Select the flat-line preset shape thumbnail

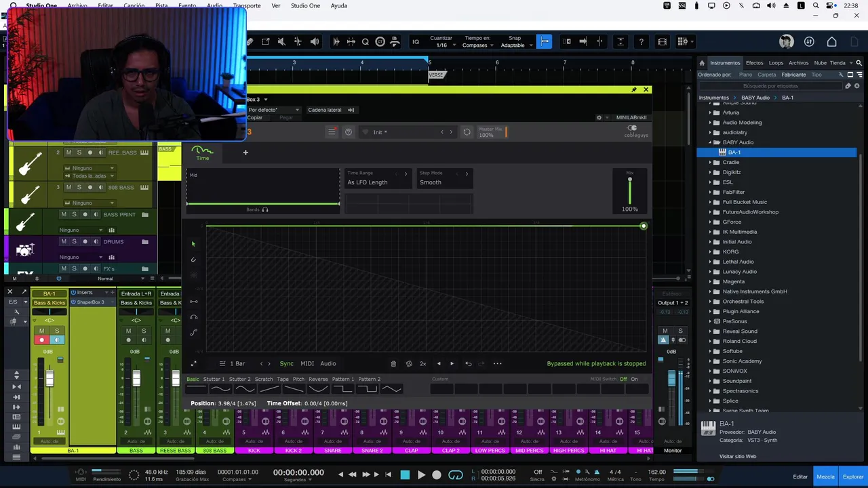click(x=196, y=389)
